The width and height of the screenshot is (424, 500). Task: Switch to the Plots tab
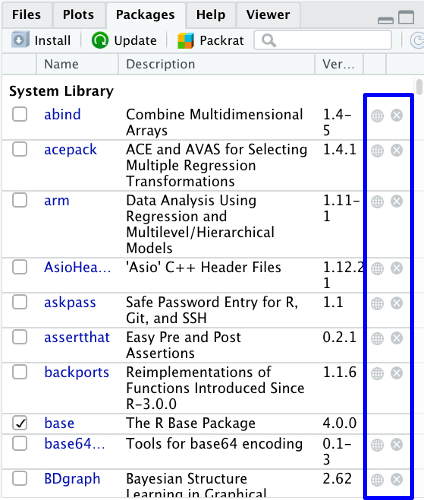click(x=78, y=15)
